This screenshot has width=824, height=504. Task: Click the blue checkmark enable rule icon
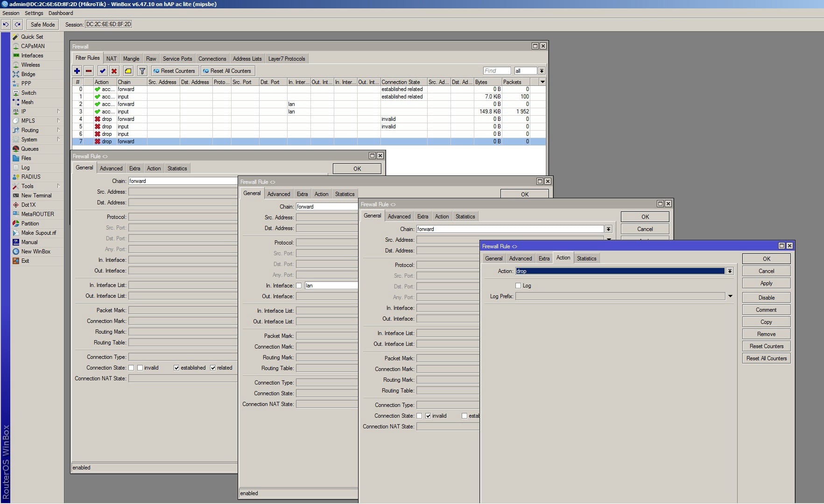tap(102, 71)
